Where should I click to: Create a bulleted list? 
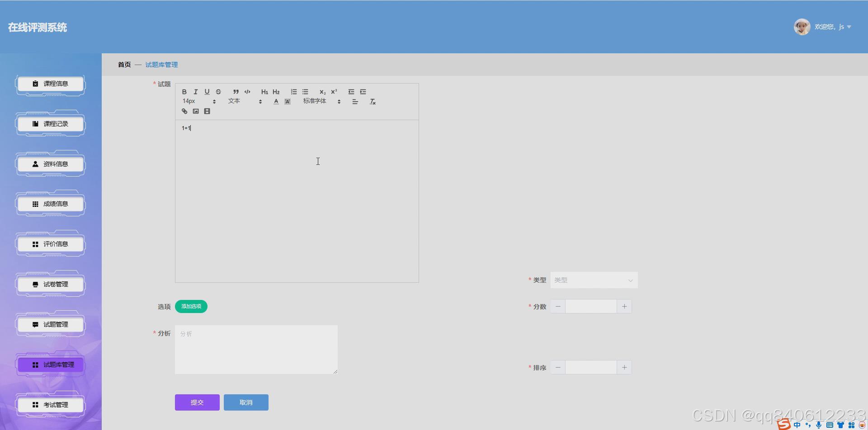point(305,92)
